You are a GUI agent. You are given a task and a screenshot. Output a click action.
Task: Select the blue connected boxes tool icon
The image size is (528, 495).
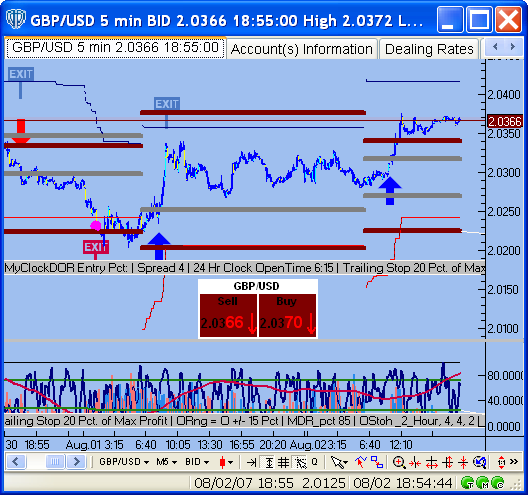[x=377, y=462]
